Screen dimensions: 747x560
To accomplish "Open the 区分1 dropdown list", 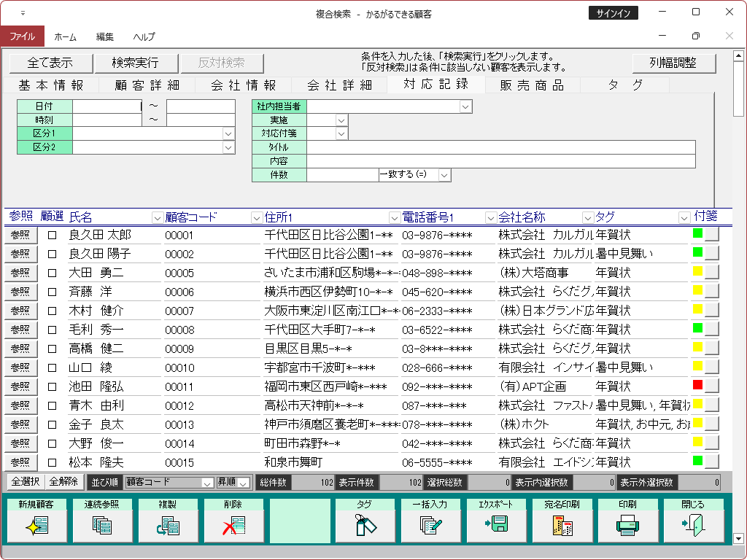I will [228, 134].
